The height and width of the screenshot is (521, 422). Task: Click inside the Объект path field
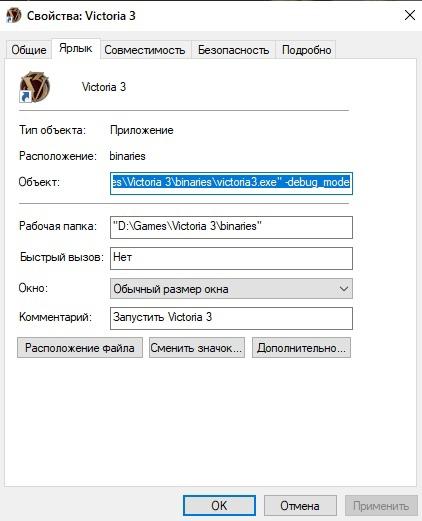[231, 183]
